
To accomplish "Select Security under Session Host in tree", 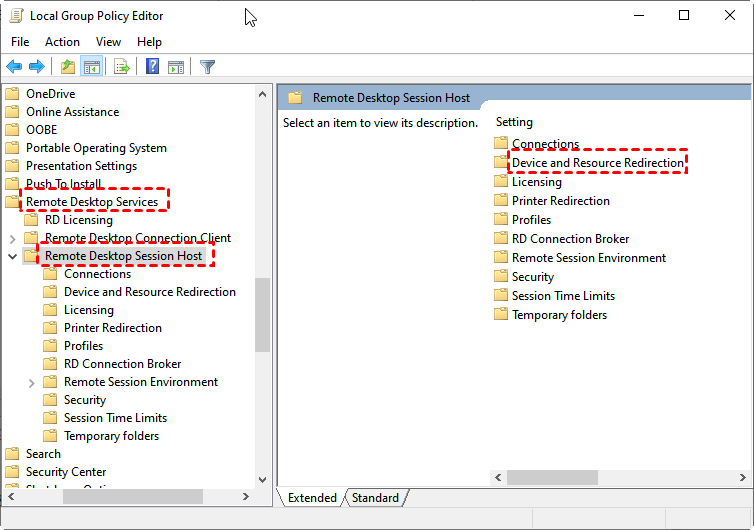I will point(85,400).
